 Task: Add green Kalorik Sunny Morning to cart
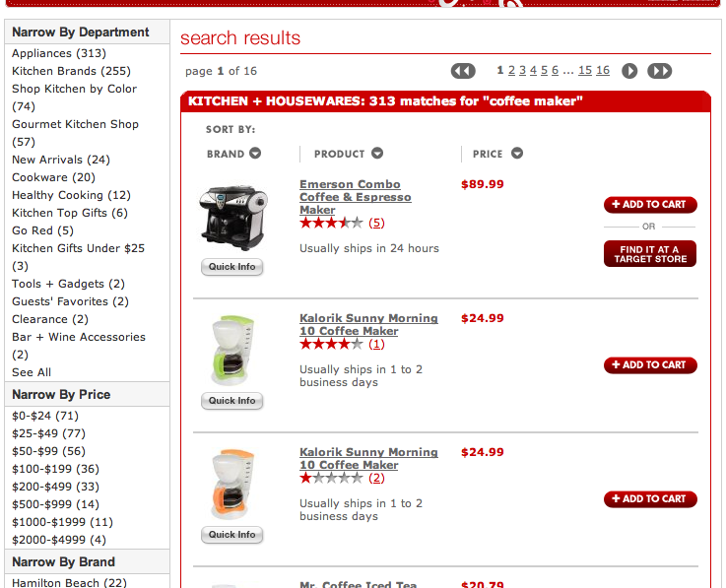(650, 365)
